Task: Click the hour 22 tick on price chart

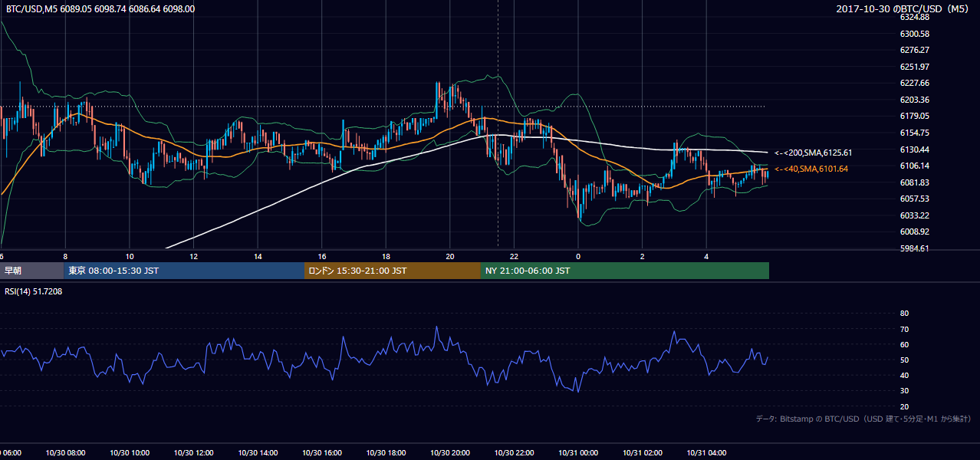Action: [514, 257]
